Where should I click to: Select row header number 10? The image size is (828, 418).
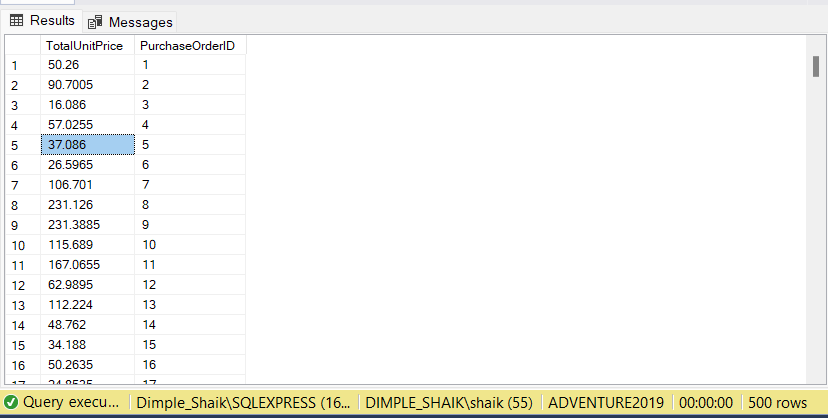click(22, 244)
